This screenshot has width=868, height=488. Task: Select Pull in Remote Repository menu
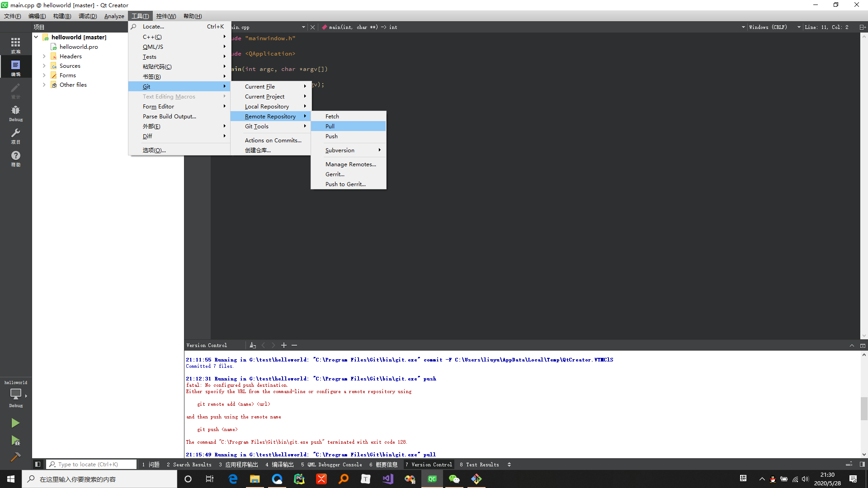coord(349,126)
